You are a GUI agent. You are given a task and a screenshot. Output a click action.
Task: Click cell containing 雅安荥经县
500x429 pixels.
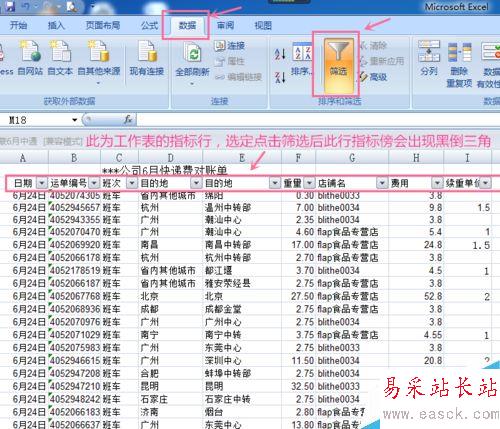243,284
